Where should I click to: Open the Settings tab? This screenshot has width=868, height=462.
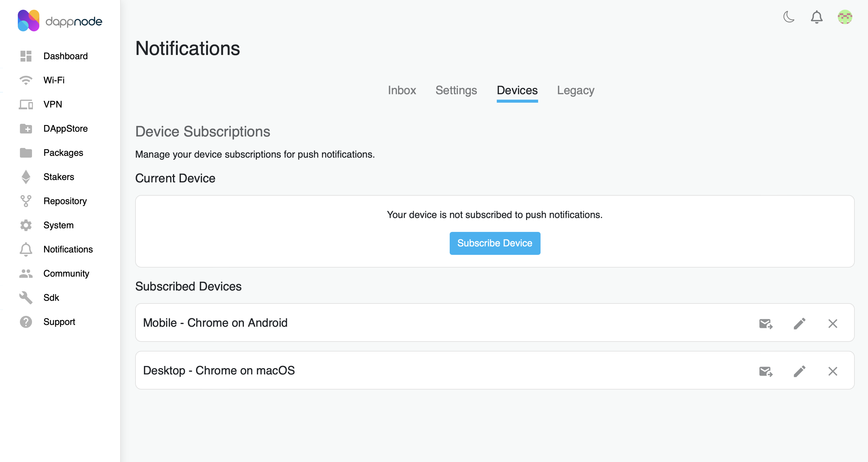click(x=456, y=90)
